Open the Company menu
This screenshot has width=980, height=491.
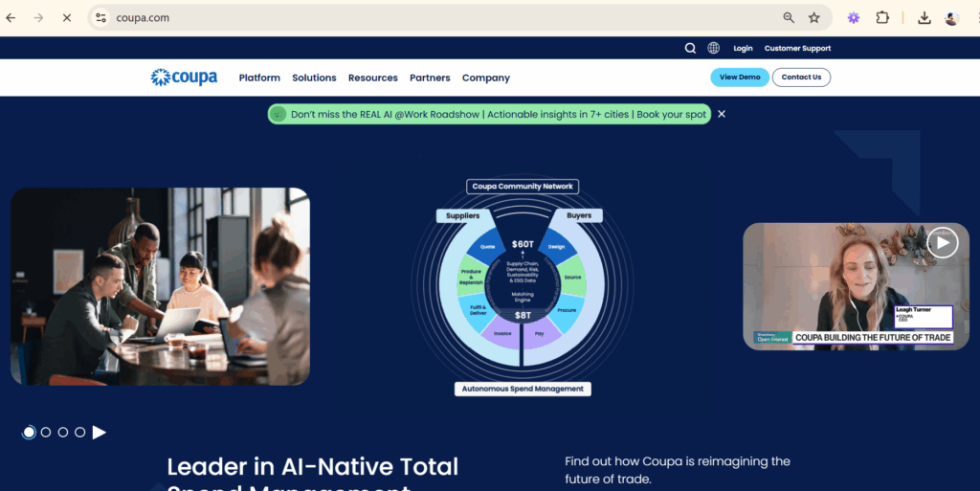[485, 78]
